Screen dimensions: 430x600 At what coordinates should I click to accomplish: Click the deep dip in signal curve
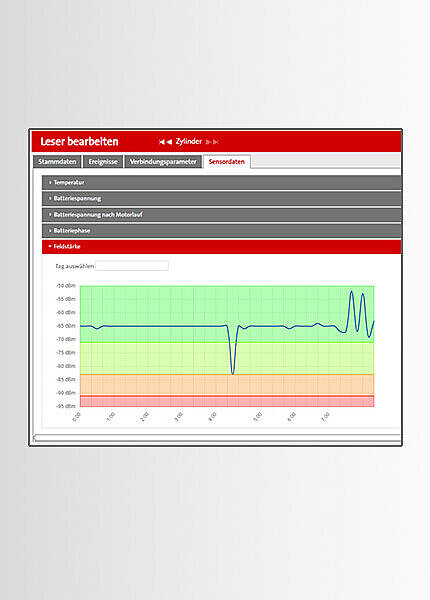coord(233,371)
